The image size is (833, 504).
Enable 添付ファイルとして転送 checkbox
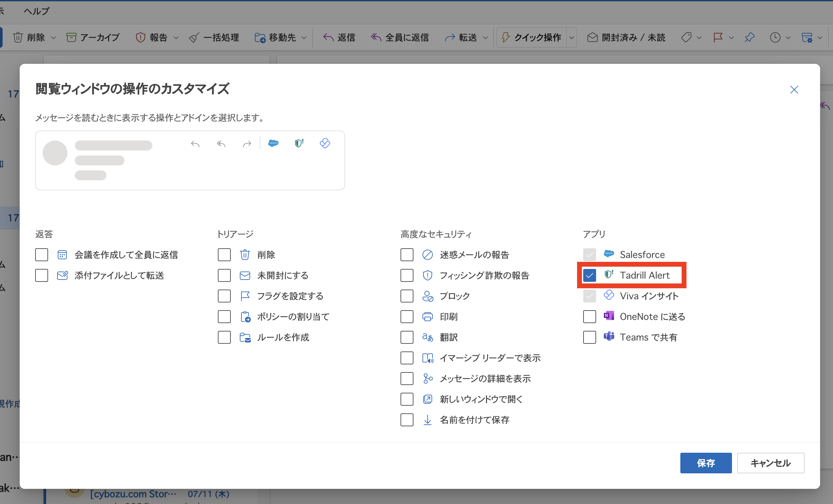pyautogui.click(x=42, y=275)
